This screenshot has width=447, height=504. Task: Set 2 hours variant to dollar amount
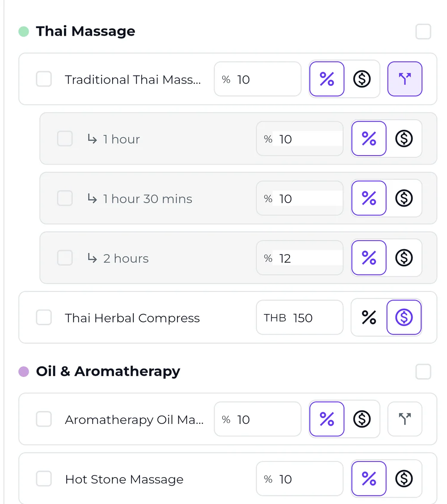point(404,258)
